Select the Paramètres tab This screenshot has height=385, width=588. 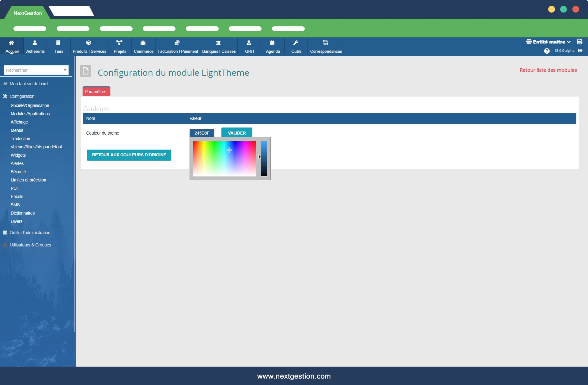[x=96, y=92]
